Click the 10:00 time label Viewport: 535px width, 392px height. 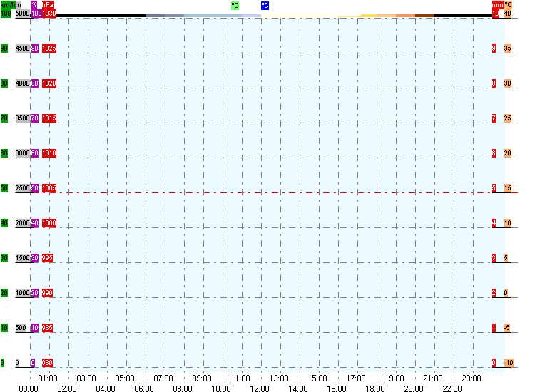point(221,388)
